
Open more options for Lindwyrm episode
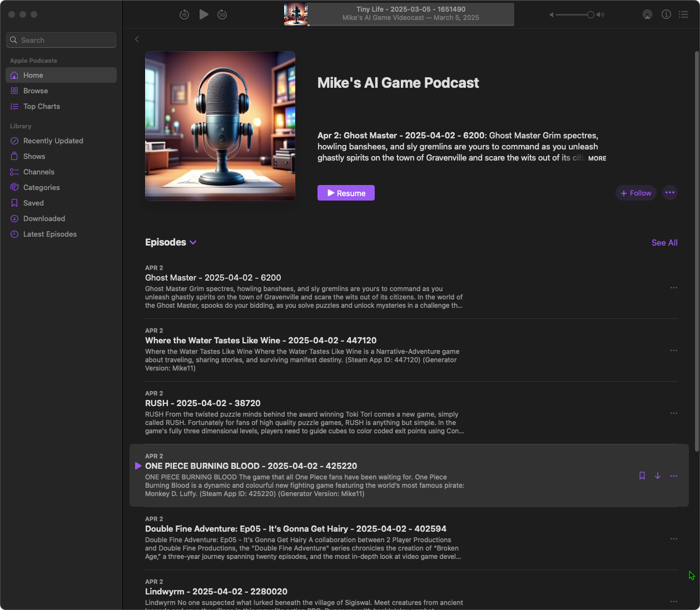(674, 602)
